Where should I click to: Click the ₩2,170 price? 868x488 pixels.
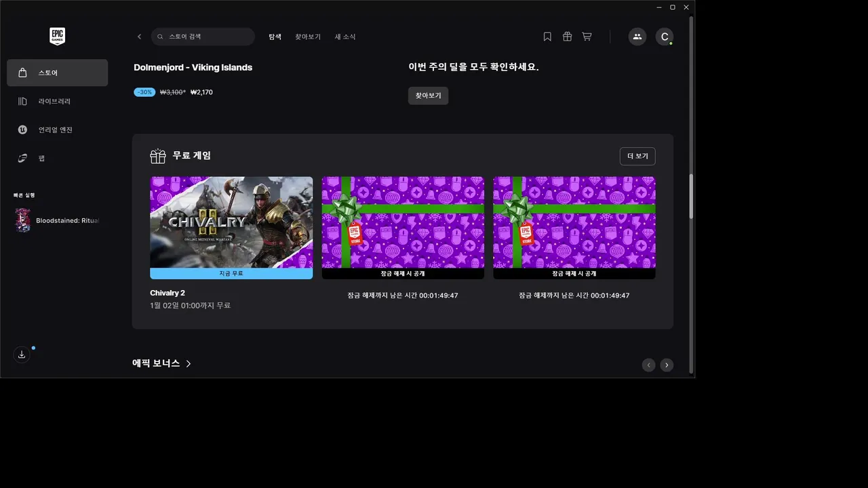click(x=201, y=92)
